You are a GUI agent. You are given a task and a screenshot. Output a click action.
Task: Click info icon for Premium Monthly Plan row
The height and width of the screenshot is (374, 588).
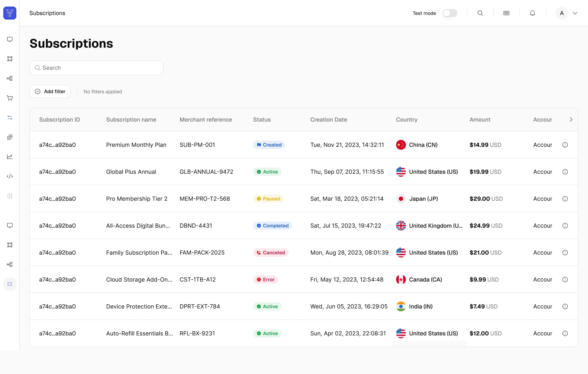pyautogui.click(x=565, y=145)
